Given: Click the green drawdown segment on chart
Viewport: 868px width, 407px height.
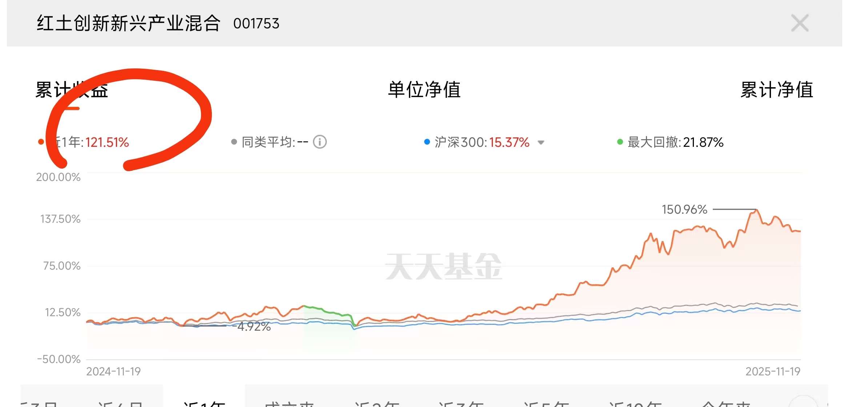Looking at the screenshot, I should tap(329, 312).
